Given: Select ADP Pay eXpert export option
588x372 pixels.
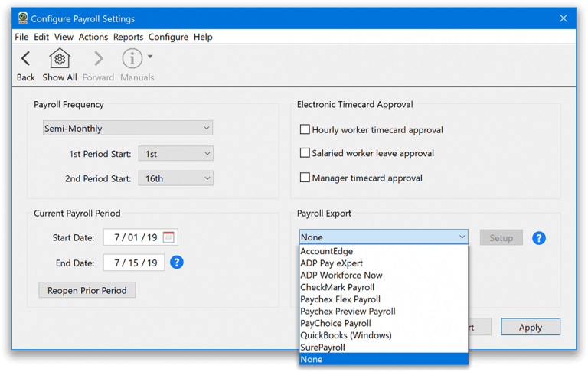Looking at the screenshot, I should tap(384, 263).
